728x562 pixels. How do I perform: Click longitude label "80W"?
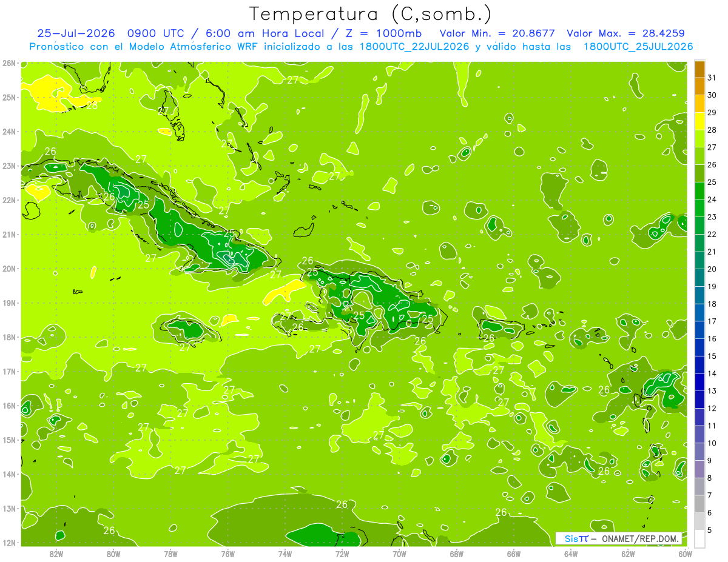tap(113, 554)
